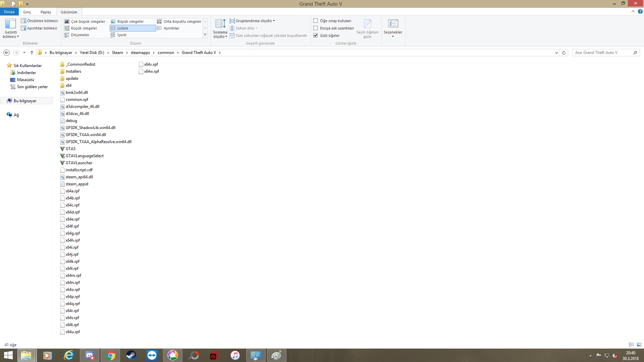Select İçerik content layout
The height and width of the screenshot is (362, 644).
(118, 35)
